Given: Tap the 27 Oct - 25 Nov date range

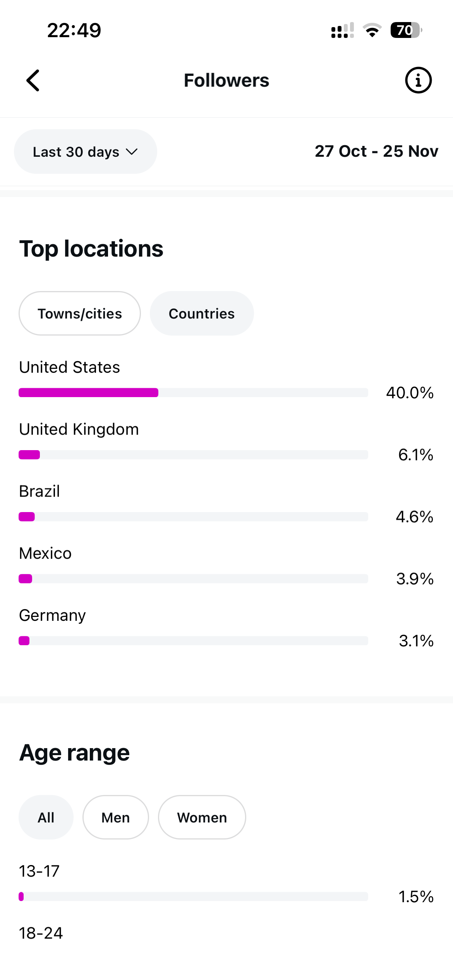Looking at the screenshot, I should [x=376, y=151].
